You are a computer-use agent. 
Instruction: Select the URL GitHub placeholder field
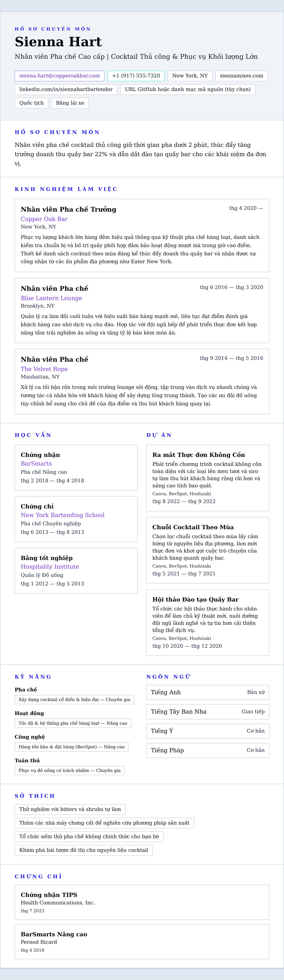click(187, 89)
